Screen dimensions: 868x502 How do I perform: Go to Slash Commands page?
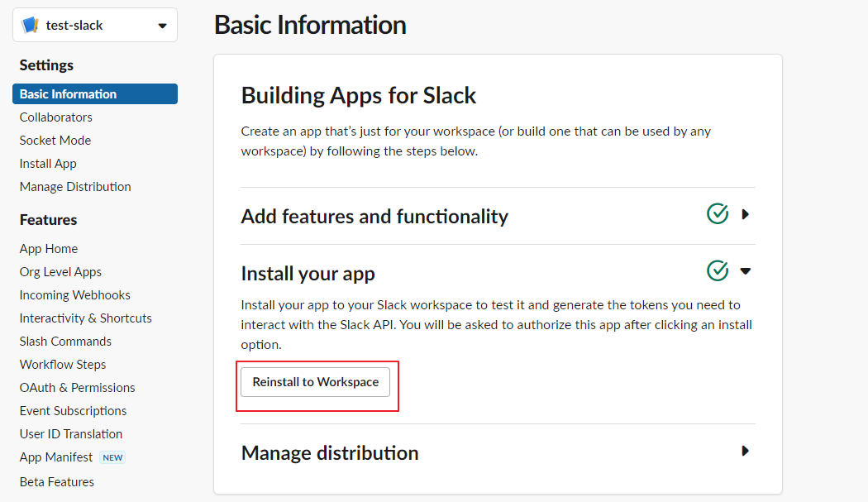(65, 342)
